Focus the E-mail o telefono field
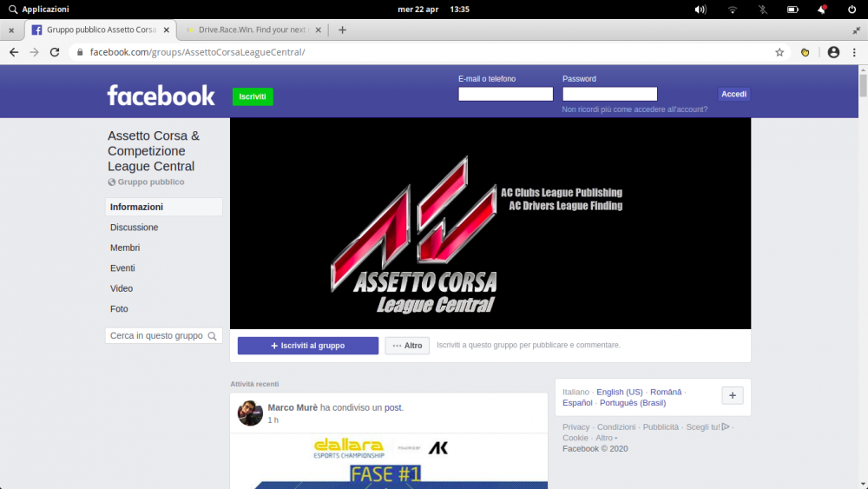 point(505,94)
